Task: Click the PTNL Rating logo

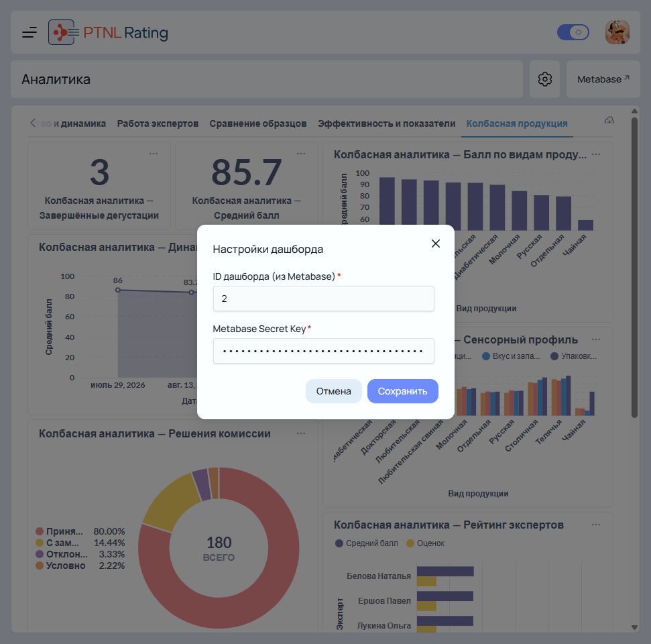Action: coord(108,32)
